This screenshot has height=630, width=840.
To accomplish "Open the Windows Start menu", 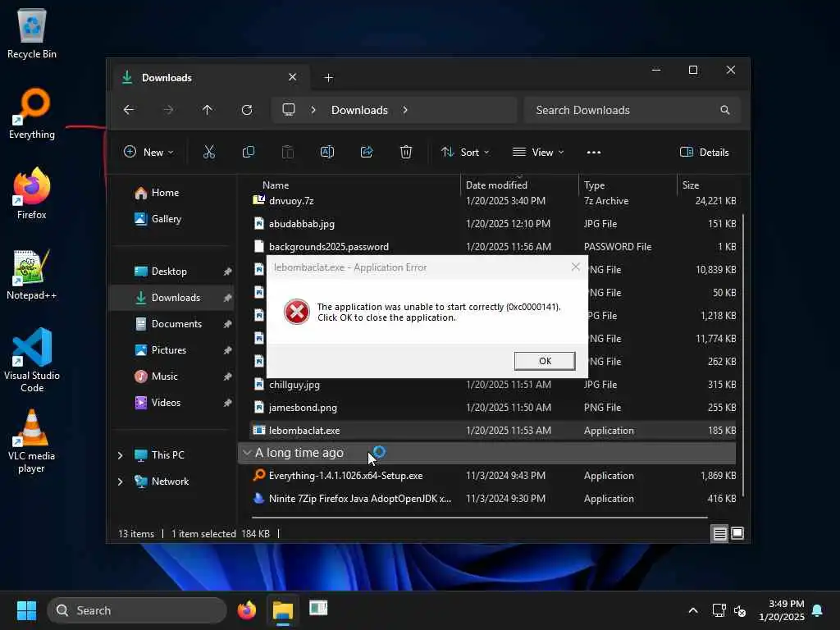I will coord(26,610).
